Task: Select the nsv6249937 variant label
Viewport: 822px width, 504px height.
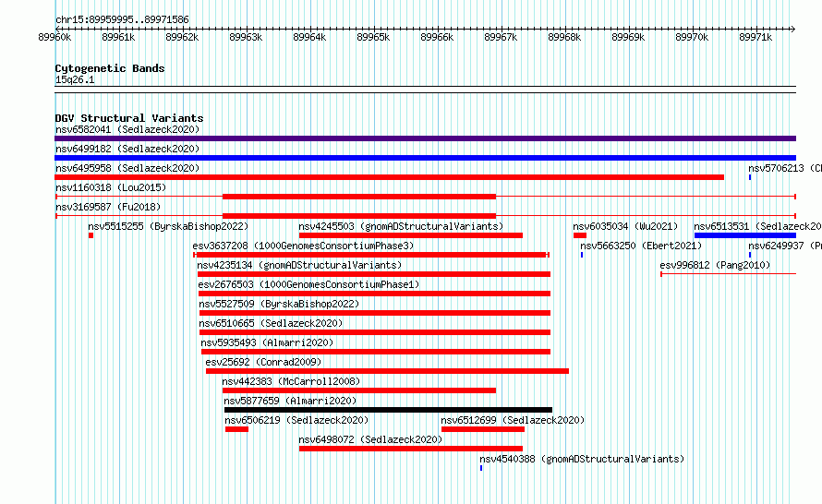Action: pyautogui.click(x=785, y=246)
